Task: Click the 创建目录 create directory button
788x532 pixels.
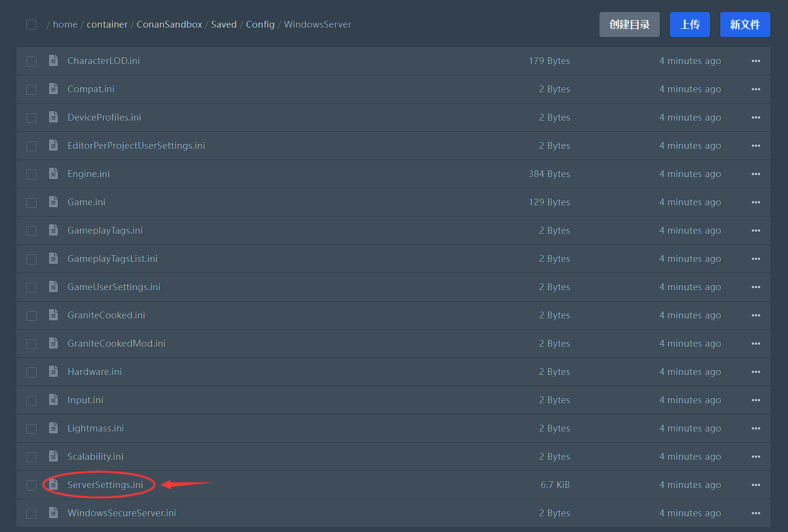Action: pos(630,24)
